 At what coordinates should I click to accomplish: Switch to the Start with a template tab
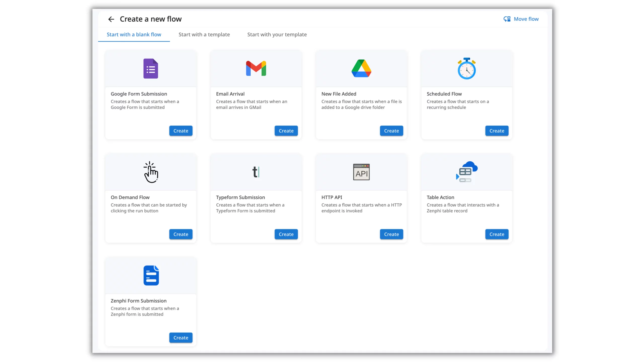point(204,34)
